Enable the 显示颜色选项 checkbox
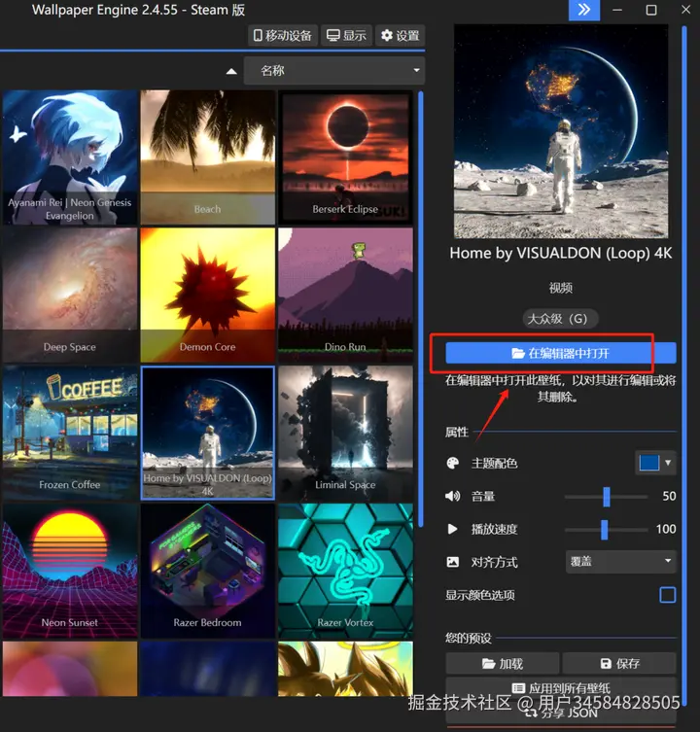 point(667,595)
